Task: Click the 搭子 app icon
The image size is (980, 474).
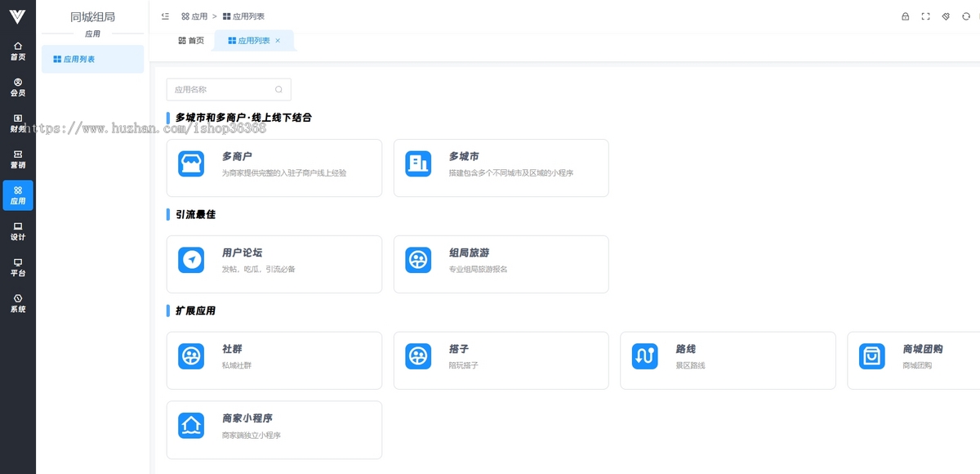Action: pyautogui.click(x=418, y=356)
